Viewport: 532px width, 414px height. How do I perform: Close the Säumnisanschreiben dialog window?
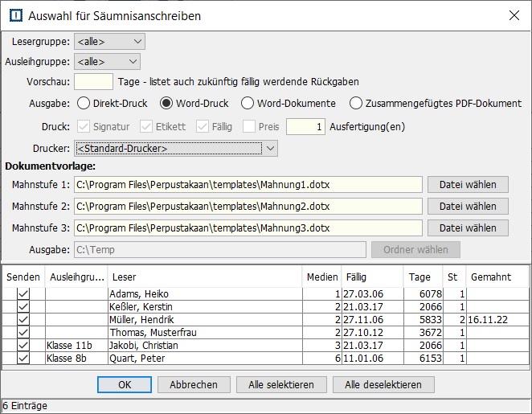(514, 15)
